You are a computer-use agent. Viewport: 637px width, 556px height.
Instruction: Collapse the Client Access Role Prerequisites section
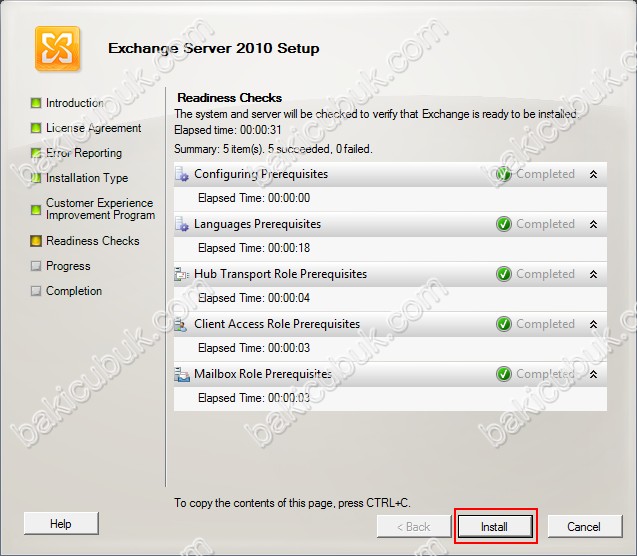[x=593, y=325]
